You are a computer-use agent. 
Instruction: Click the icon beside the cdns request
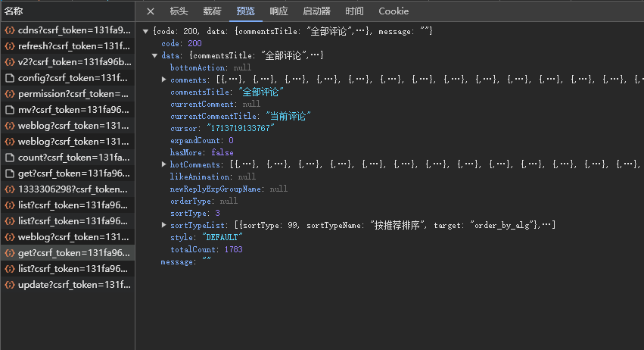10,30
